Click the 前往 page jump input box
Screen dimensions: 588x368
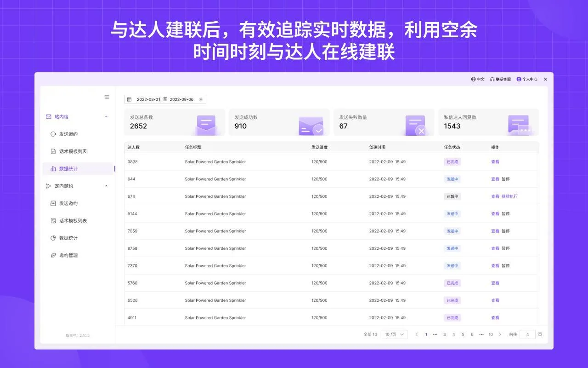coord(527,334)
